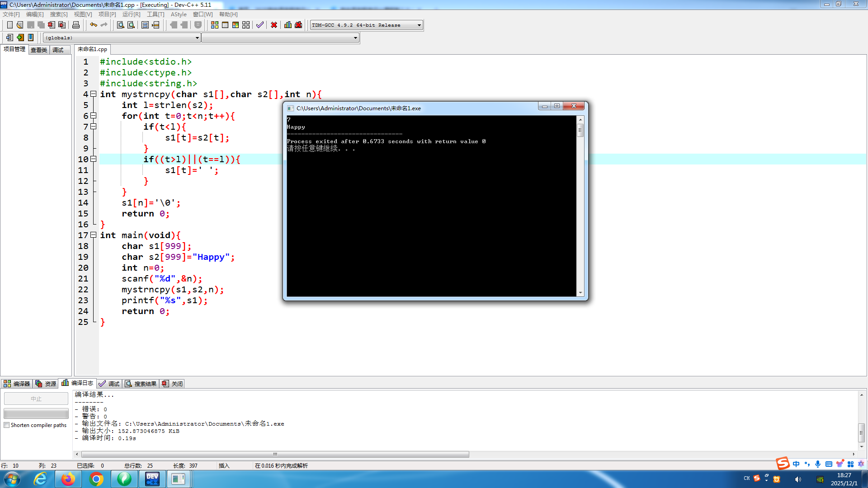Enable Shorten compiler paths checkbox
The width and height of the screenshot is (868, 488).
7,425
